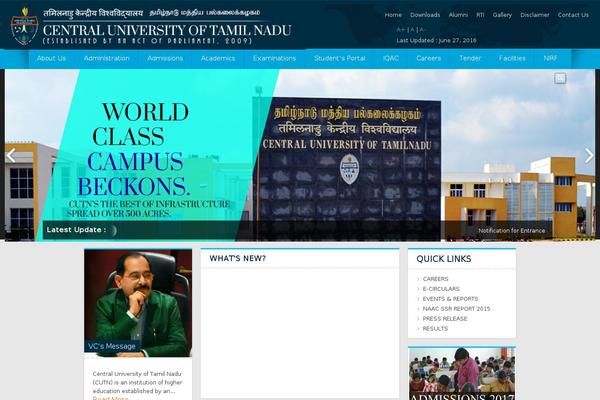Open EVENTS & REPORTS quick link
Viewport: 600px width, 400px height.
[450, 299]
